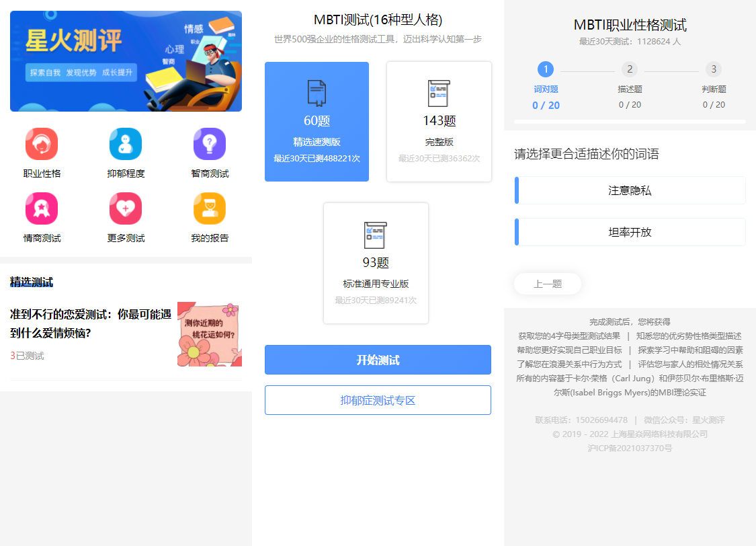This screenshot has width=756, height=546.
Task: Click the 开始测试 button
Action: [x=378, y=360]
